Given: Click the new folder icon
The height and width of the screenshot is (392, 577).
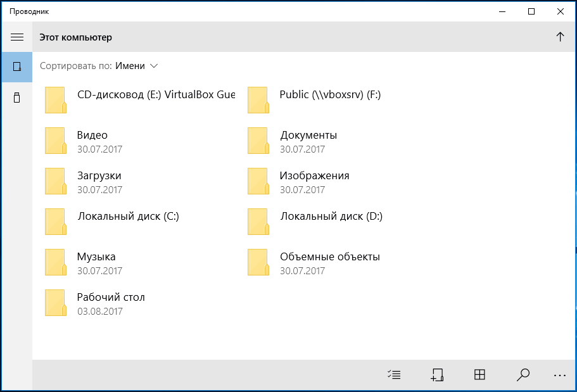Looking at the screenshot, I should [437, 375].
